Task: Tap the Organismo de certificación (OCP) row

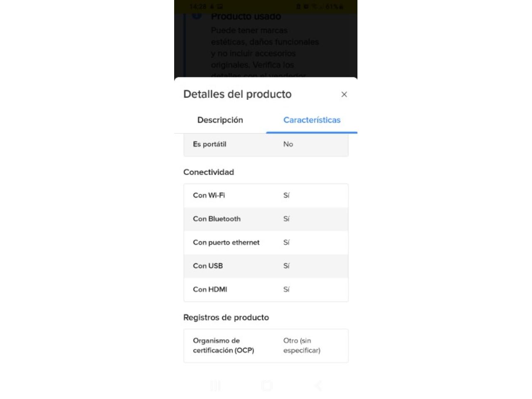Action: (266, 346)
